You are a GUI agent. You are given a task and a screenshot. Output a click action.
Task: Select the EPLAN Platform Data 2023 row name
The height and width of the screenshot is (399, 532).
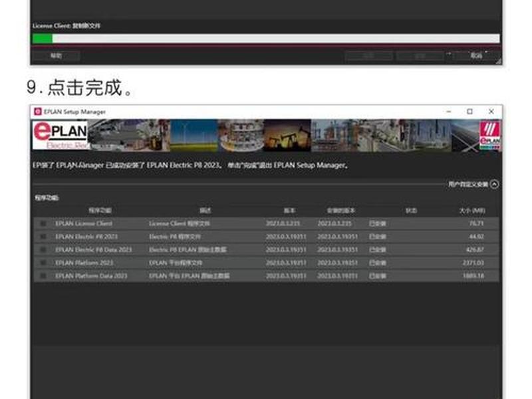(91, 276)
